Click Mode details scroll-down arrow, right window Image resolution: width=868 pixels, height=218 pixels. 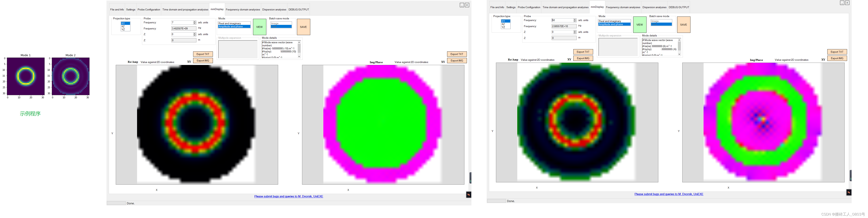click(x=679, y=54)
